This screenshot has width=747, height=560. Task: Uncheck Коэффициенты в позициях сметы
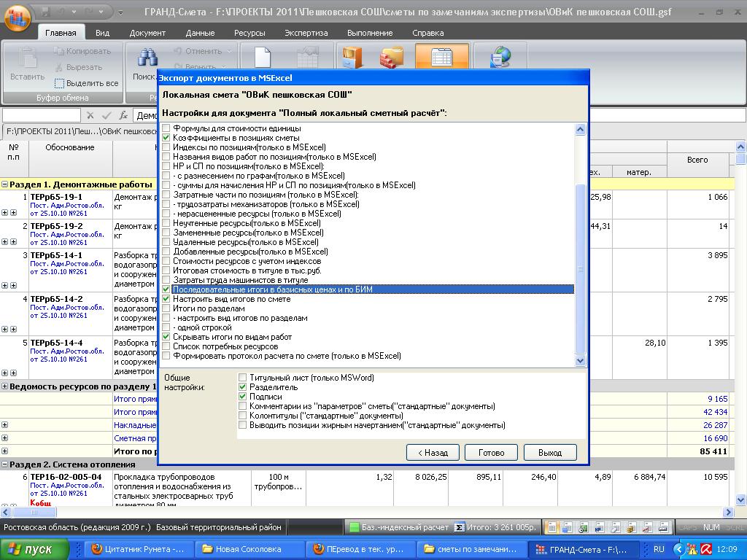tap(166, 138)
